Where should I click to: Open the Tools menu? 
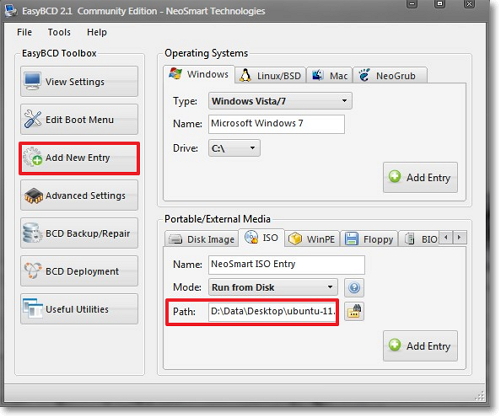[59, 32]
